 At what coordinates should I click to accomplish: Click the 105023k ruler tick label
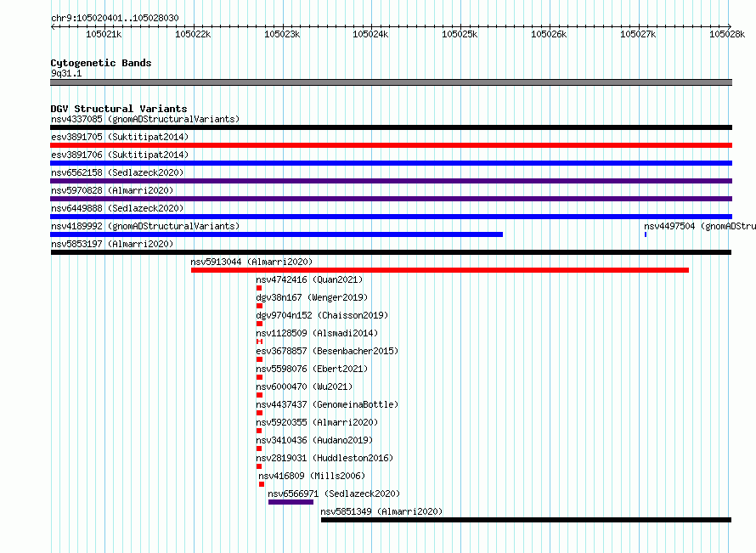(282, 34)
